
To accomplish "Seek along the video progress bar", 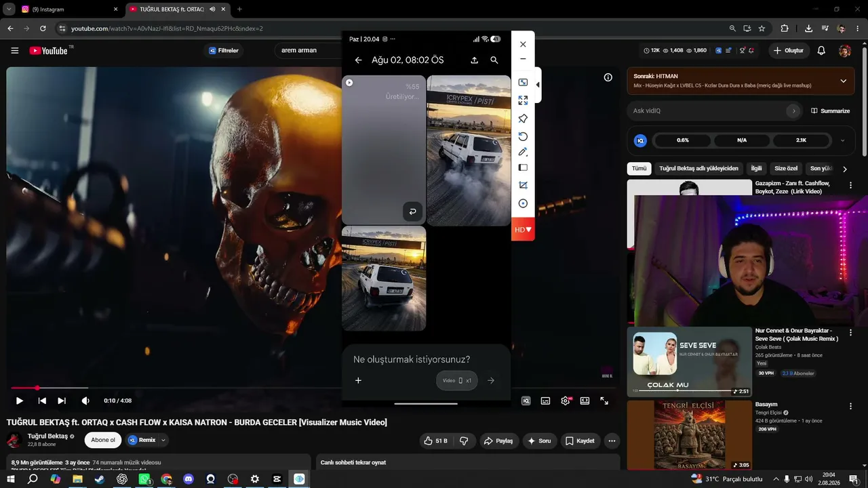I will point(313,388).
